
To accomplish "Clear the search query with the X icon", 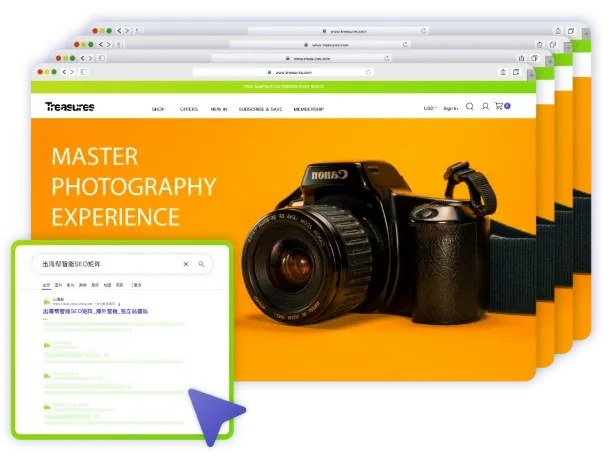I will pyautogui.click(x=186, y=264).
